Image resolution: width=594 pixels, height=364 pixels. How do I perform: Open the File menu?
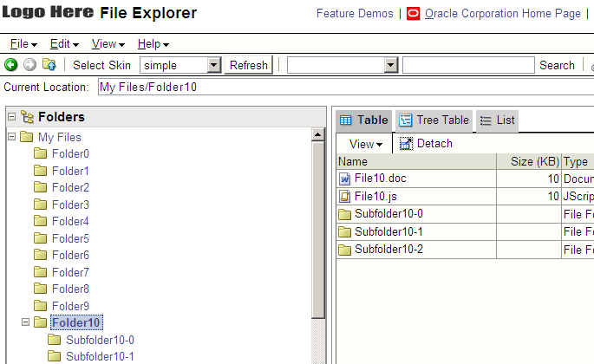pos(23,44)
